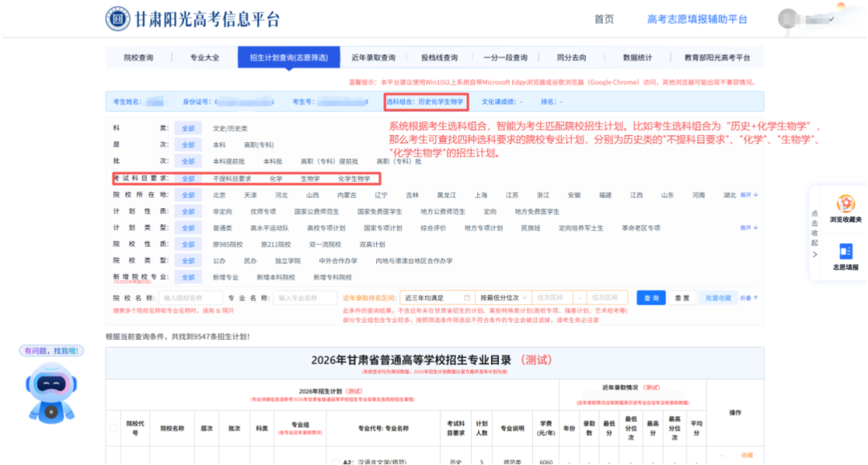Switch to 专业大全 tab
Image resolution: width=868 pixels, height=465 pixels.
(x=205, y=58)
